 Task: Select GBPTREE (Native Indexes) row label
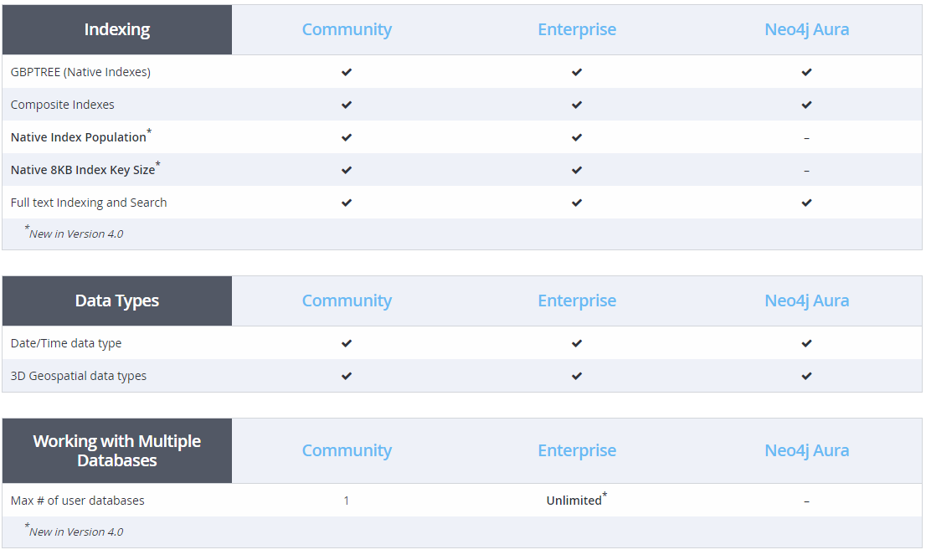80,72
